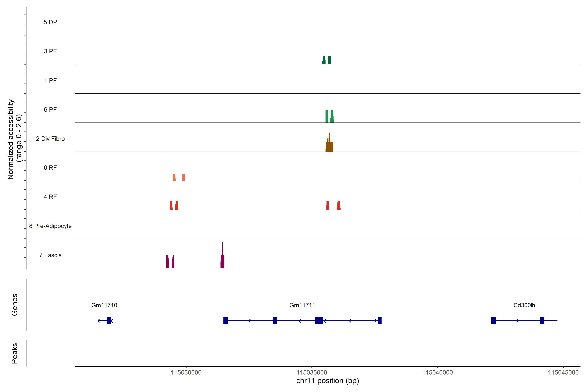Click the Gm11711 gene label
The height and width of the screenshot is (392, 588).
302,305
